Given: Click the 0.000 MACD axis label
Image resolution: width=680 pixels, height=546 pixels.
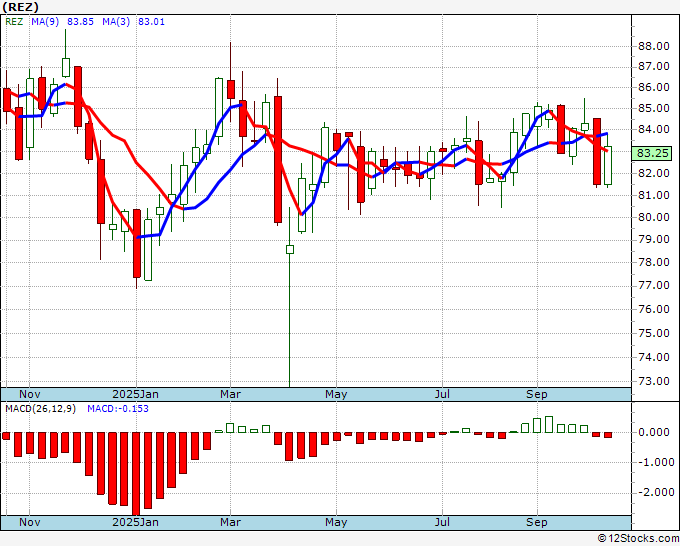Looking at the screenshot, I should coord(656,432).
